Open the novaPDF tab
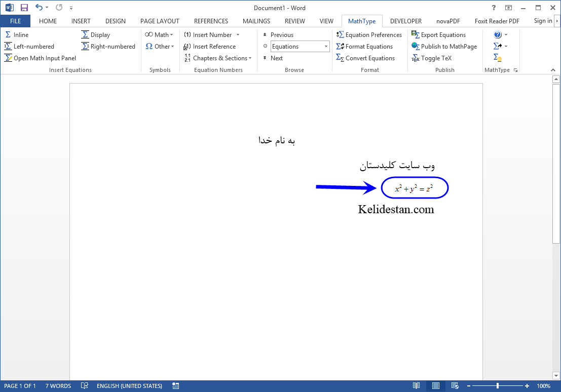The height and width of the screenshot is (392, 561). click(448, 21)
